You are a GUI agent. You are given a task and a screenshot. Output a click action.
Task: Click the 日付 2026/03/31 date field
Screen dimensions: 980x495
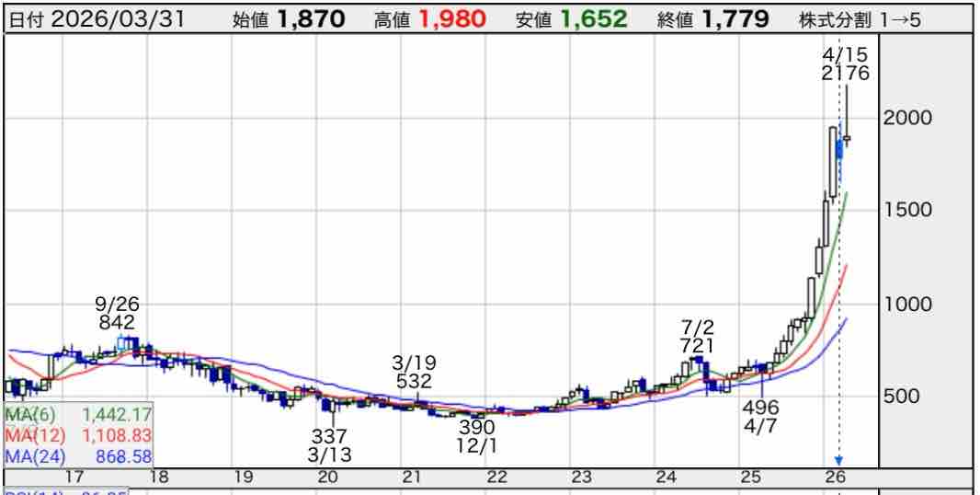click(x=103, y=18)
